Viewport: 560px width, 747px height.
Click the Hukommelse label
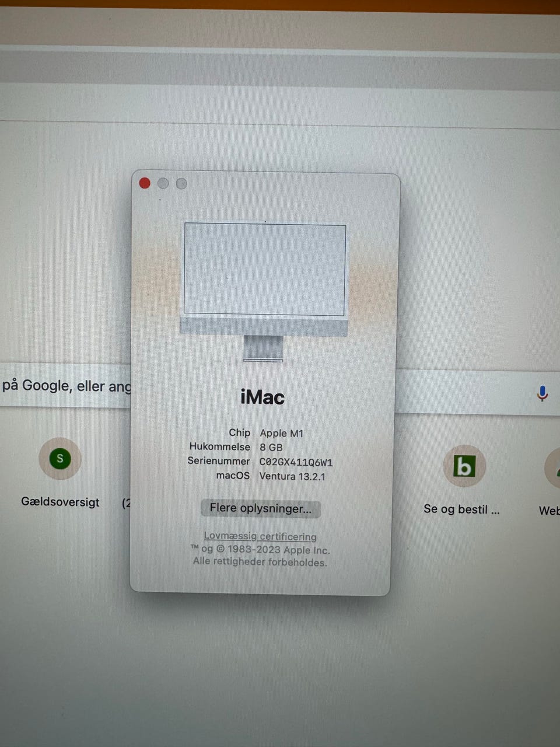point(219,446)
